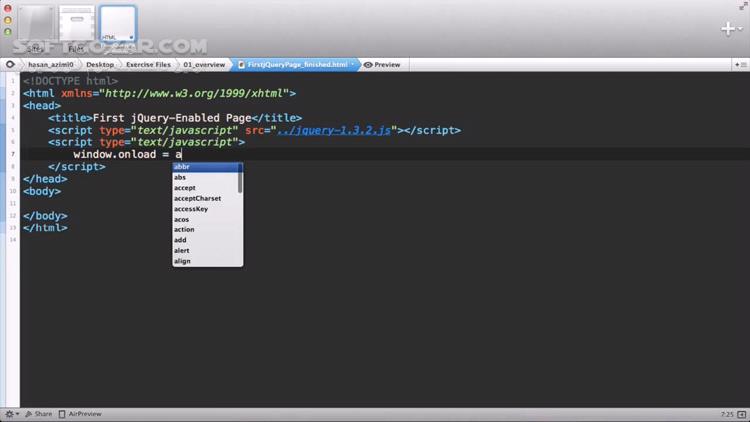Go to Exercise Files in the path bar
The height and width of the screenshot is (422, 750).
point(148,65)
